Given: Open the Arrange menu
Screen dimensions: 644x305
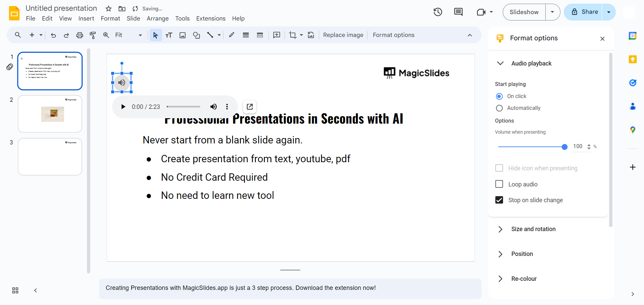Looking at the screenshot, I should pos(157,18).
